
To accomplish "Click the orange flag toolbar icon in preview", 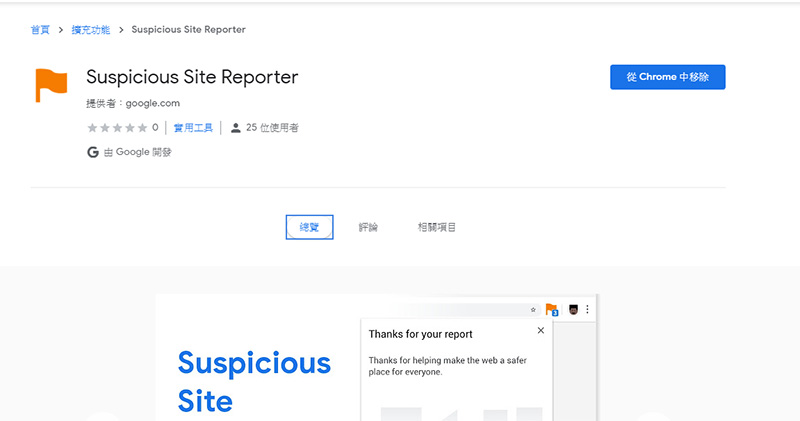I will pyautogui.click(x=551, y=310).
